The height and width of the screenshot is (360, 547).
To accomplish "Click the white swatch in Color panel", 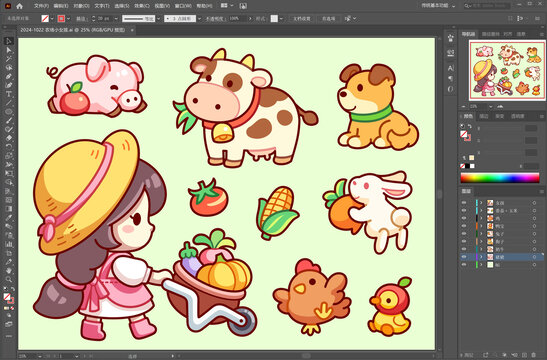I will click(472, 166).
